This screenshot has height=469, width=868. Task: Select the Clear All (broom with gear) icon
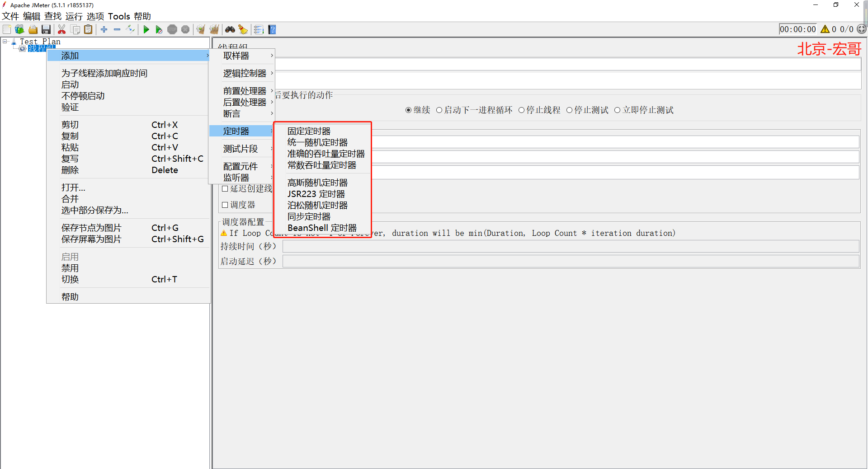coord(214,29)
